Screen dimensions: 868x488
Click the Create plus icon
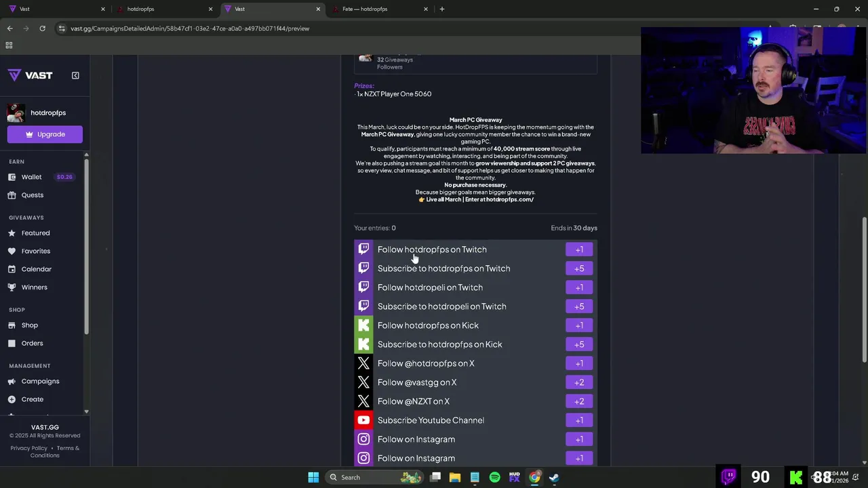point(12,399)
